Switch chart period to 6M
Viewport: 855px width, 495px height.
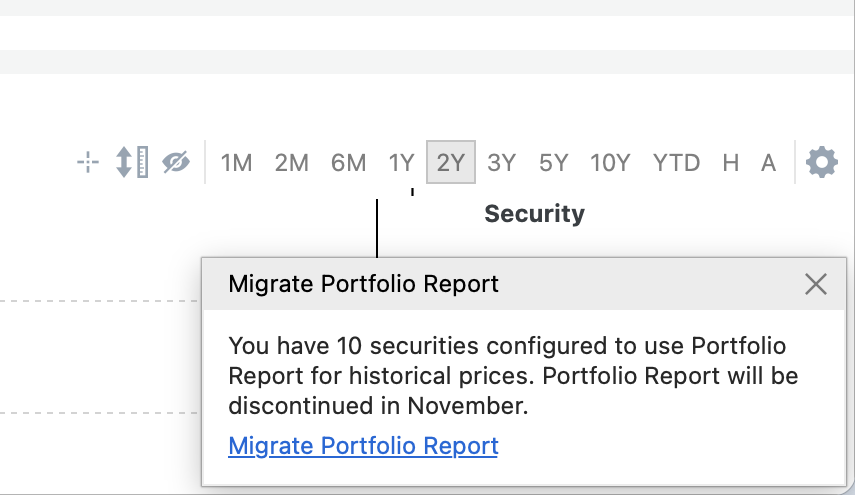click(348, 162)
